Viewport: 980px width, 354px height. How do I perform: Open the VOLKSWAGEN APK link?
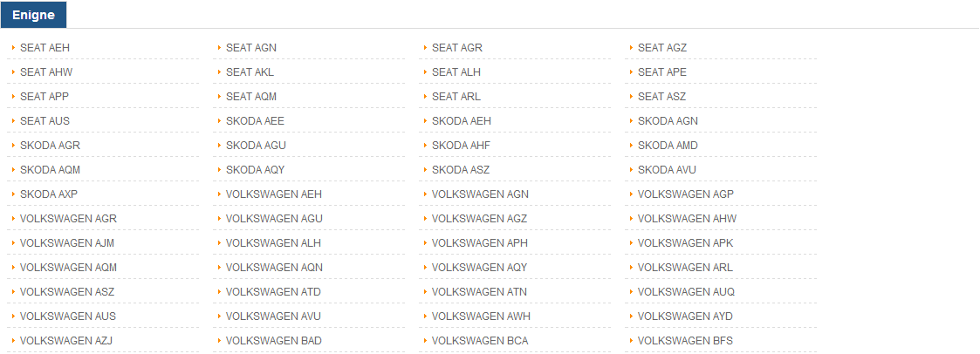click(x=686, y=243)
